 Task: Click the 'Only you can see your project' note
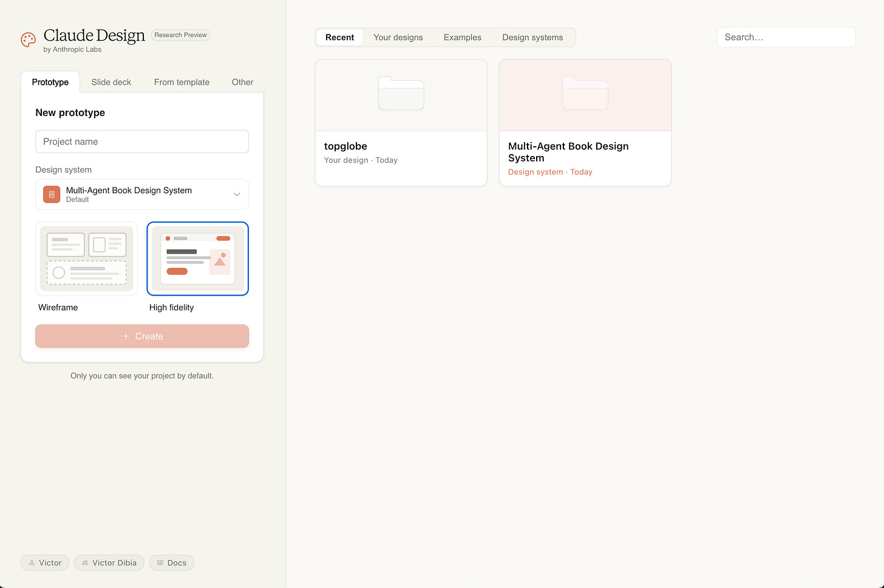click(142, 376)
